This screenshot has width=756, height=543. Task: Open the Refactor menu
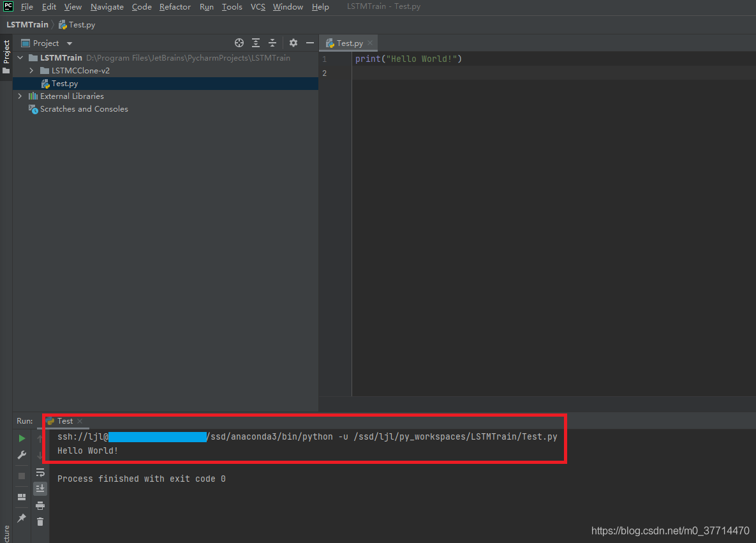click(175, 7)
